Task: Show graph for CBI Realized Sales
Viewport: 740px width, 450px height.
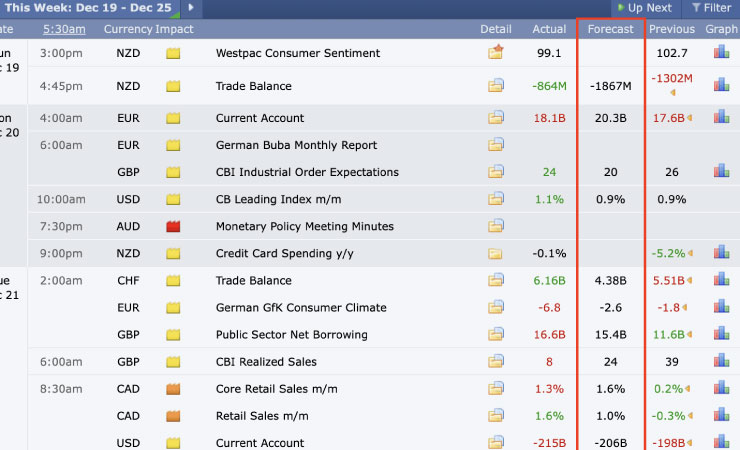Action: [722, 360]
